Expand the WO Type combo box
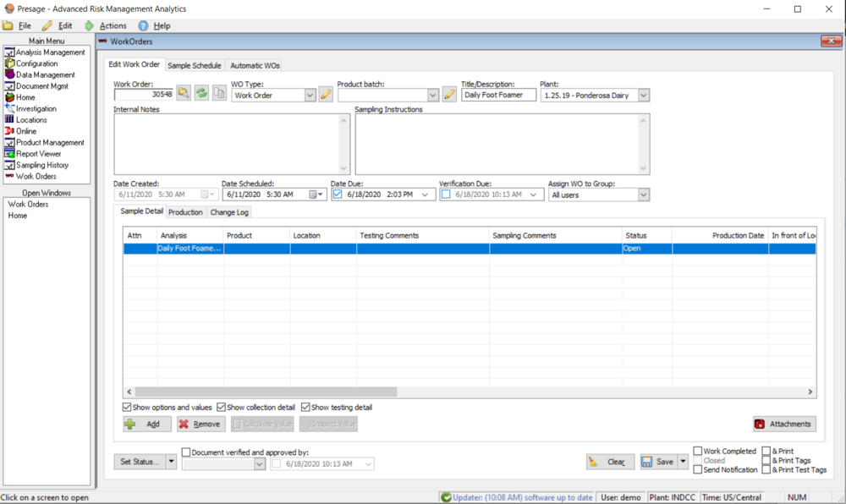This screenshot has width=846, height=504. 310,96
